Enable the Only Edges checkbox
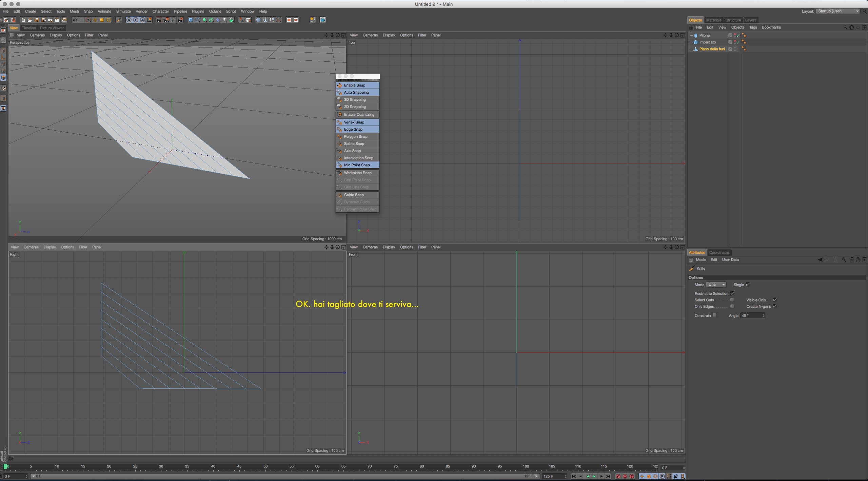Viewport: 868px width, 481px height. 732,306
